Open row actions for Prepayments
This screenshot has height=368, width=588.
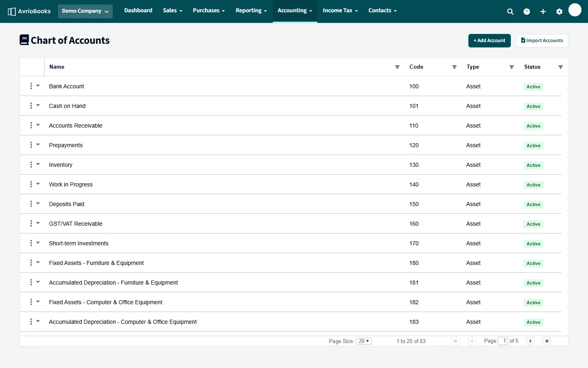click(34, 145)
